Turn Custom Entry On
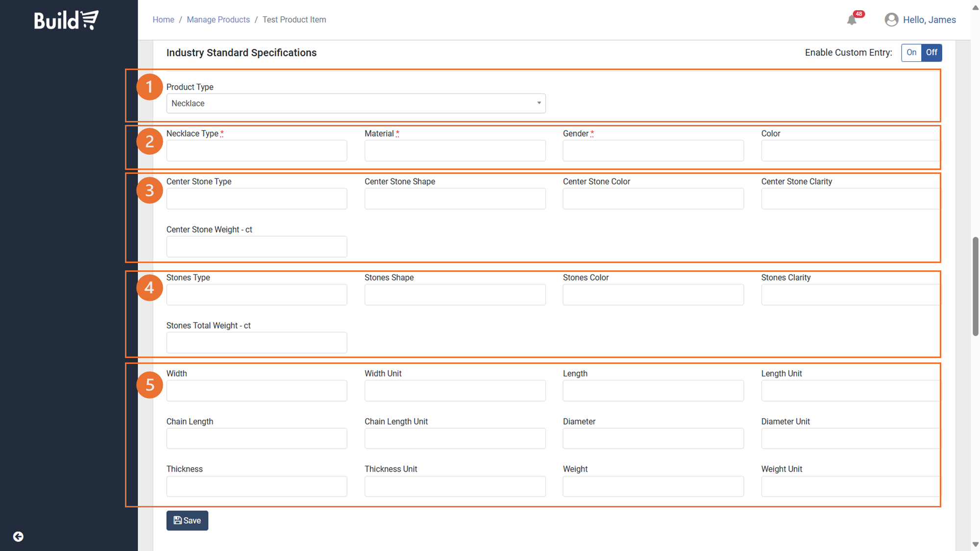The image size is (980, 551). pos(911,52)
